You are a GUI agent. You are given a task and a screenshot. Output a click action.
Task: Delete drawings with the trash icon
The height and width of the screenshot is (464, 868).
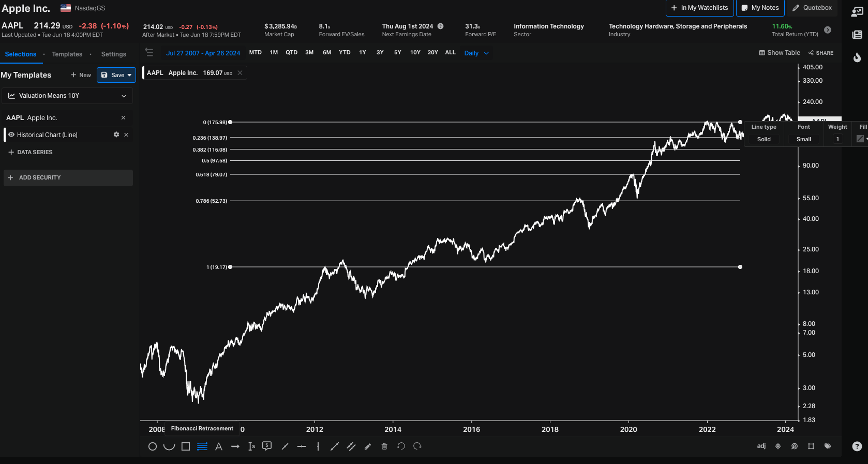(x=384, y=446)
